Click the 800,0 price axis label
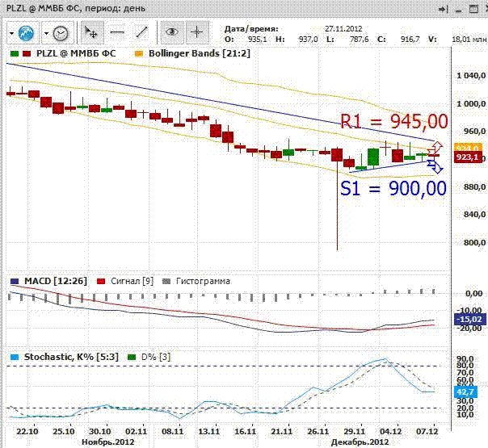 pyautogui.click(x=474, y=242)
